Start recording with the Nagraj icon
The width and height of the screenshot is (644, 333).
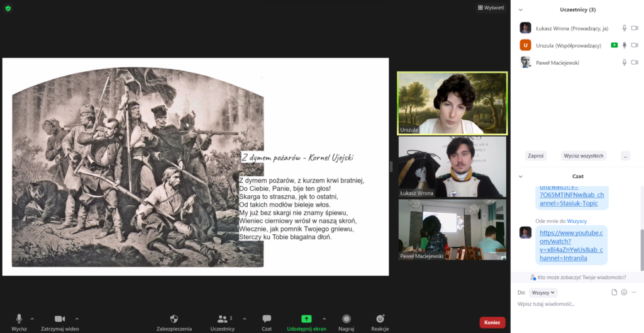pos(346,319)
